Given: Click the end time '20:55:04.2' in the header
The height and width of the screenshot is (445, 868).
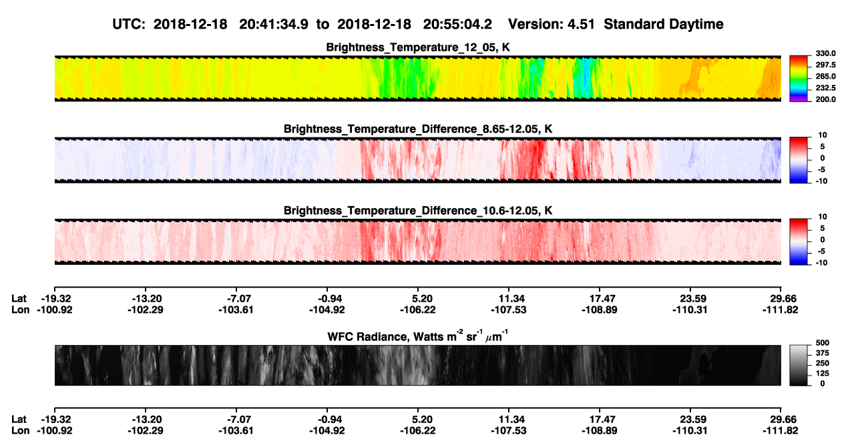Looking at the screenshot, I should (458, 24).
